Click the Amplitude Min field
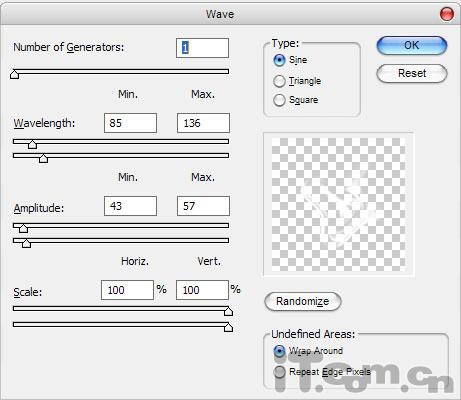The height and width of the screenshot is (400, 461). [130, 206]
